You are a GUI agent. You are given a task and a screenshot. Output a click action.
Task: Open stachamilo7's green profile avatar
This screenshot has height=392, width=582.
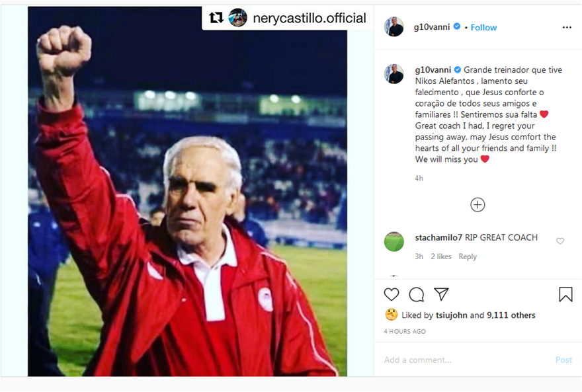[394, 241]
